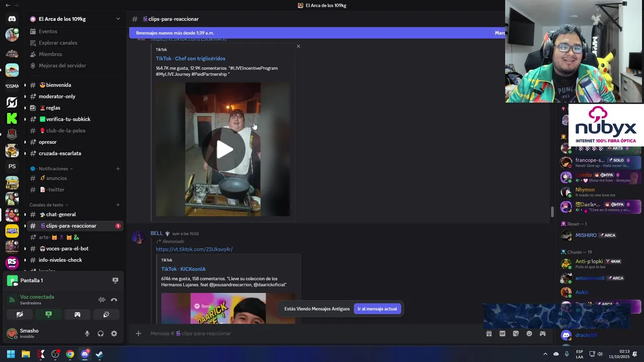
Task: Open the info-niveles-check channel
Action: point(75,260)
